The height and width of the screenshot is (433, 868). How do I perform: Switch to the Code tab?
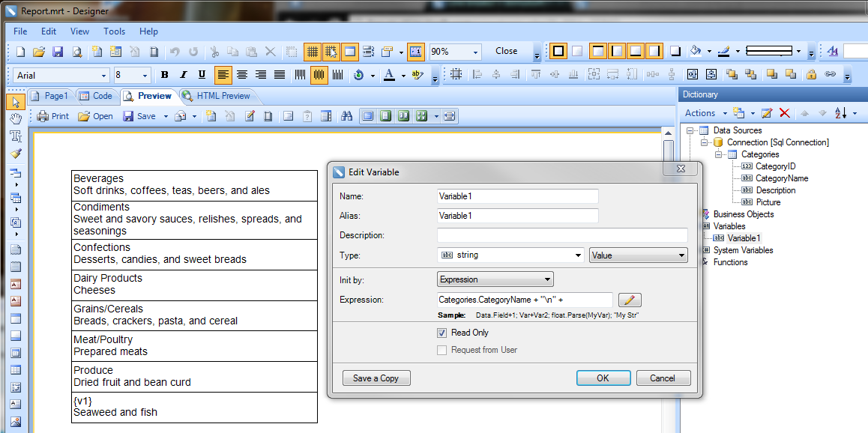click(96, 96)
